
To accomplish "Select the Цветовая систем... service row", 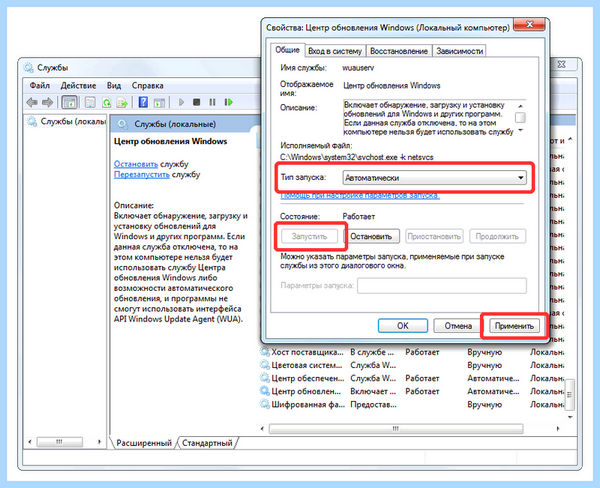I will pyautogui.click(x=412, y=365).
